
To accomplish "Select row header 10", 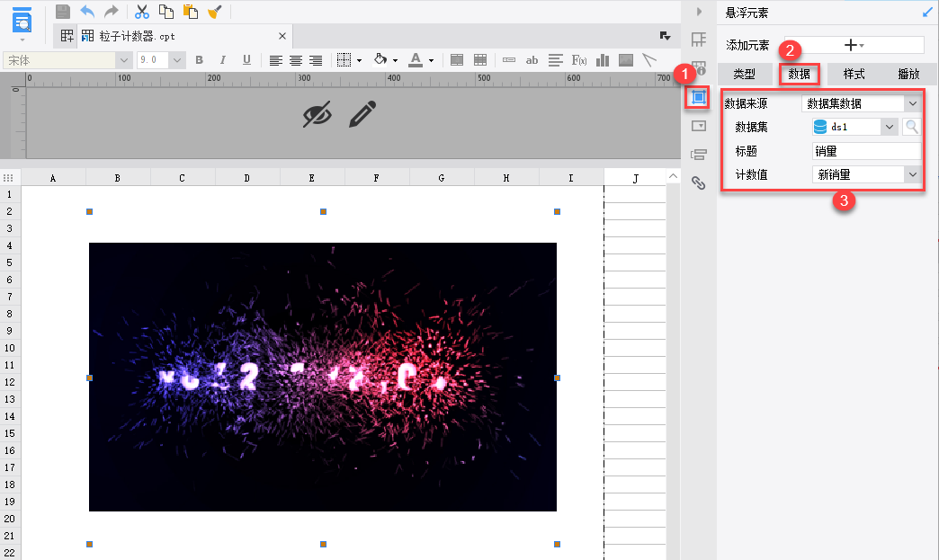I will coord(10,348).
